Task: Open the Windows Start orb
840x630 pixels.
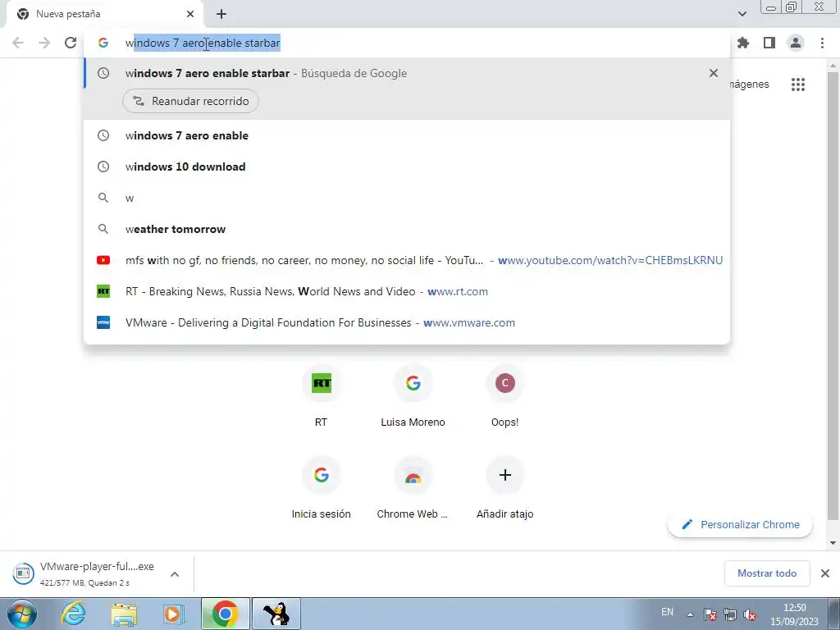Action: click(22, 614)
